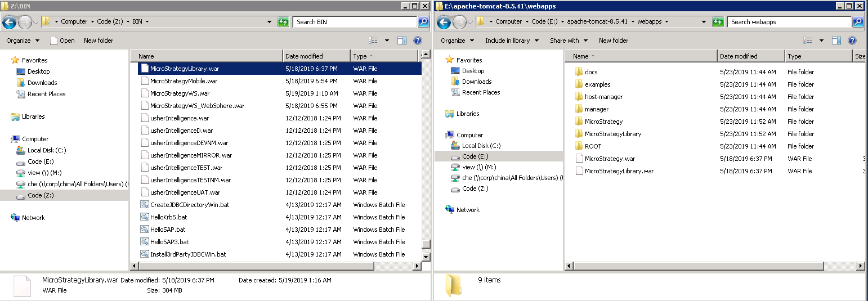Click search magnifier in webapps window
This screenshot has width=868, height=301.
coord(858,22)
